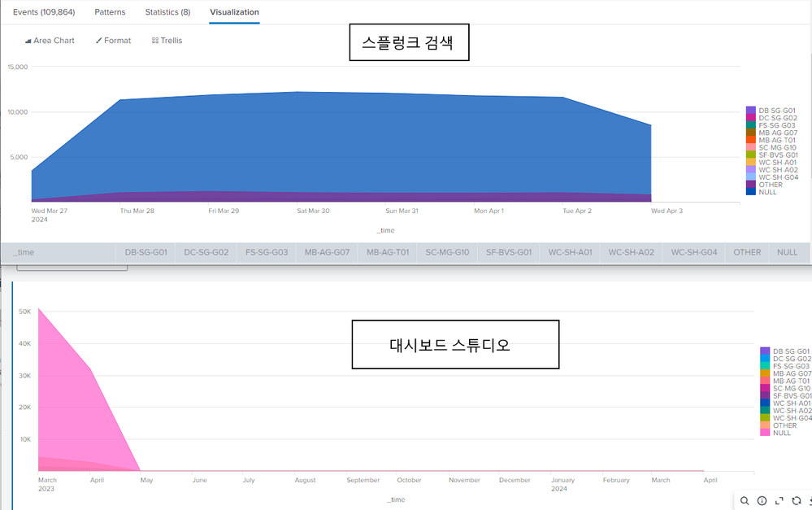The height and width of the screenshot is (510, 812).
Task: Click the info circle icon
Action: pos(762,501)
